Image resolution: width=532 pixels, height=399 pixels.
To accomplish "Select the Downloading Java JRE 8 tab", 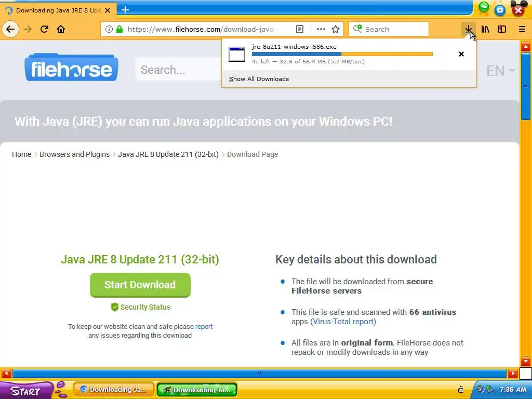I will pyautogui.click(x=58, y=10).
